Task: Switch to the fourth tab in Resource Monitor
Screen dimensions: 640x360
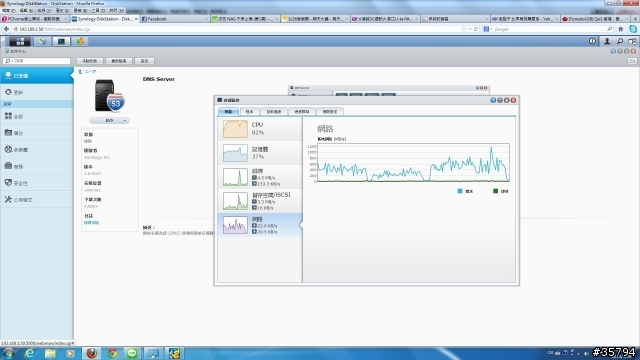Action: tap(302, 111)
